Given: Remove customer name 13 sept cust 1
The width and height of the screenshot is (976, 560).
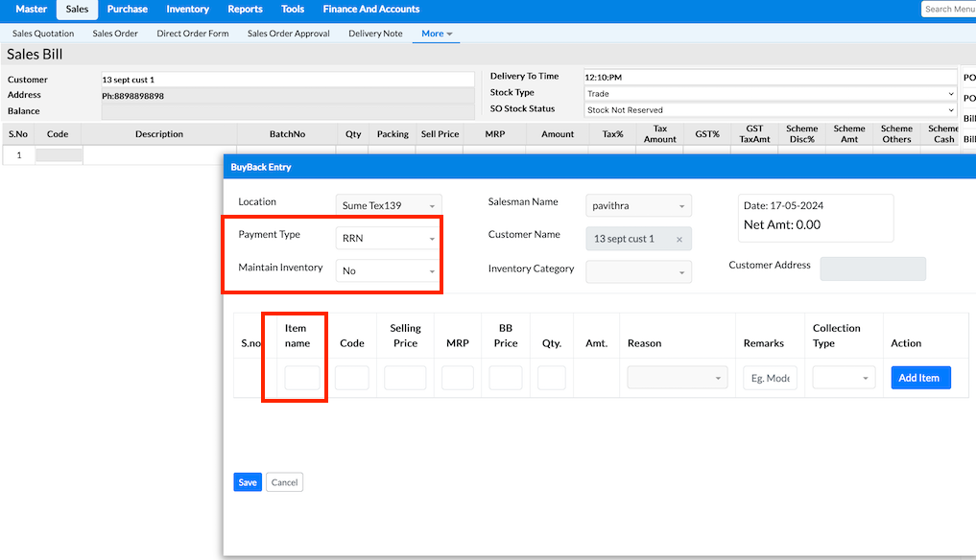Looking at the screenshot, I should (x=678, y=239).
